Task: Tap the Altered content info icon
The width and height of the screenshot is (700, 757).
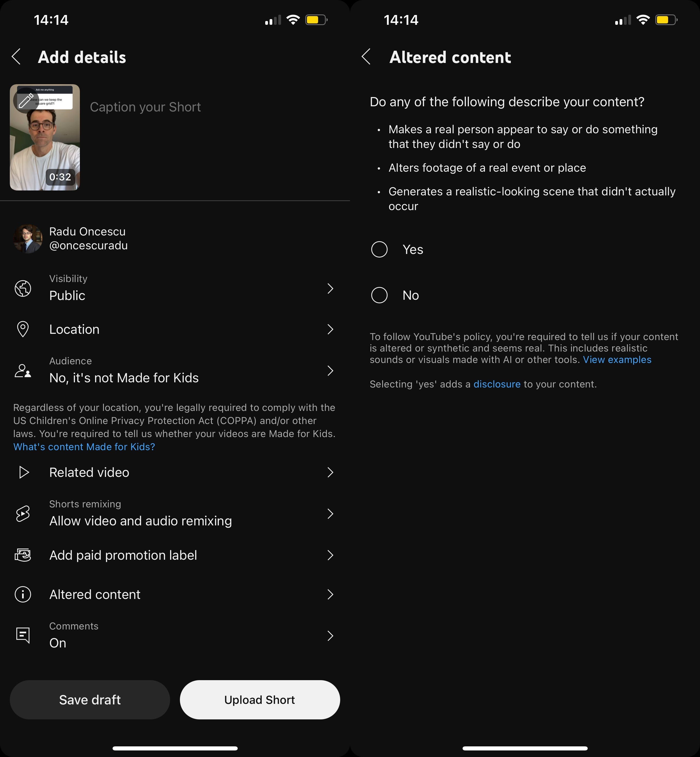Action: click(x=23, y=594)
